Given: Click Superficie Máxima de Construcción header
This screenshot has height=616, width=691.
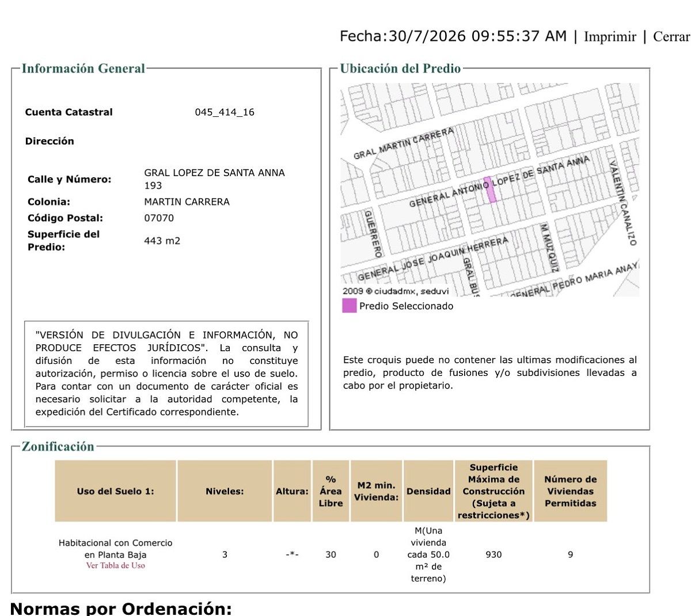Looking at the screenshot, I should tap(493, 491).
